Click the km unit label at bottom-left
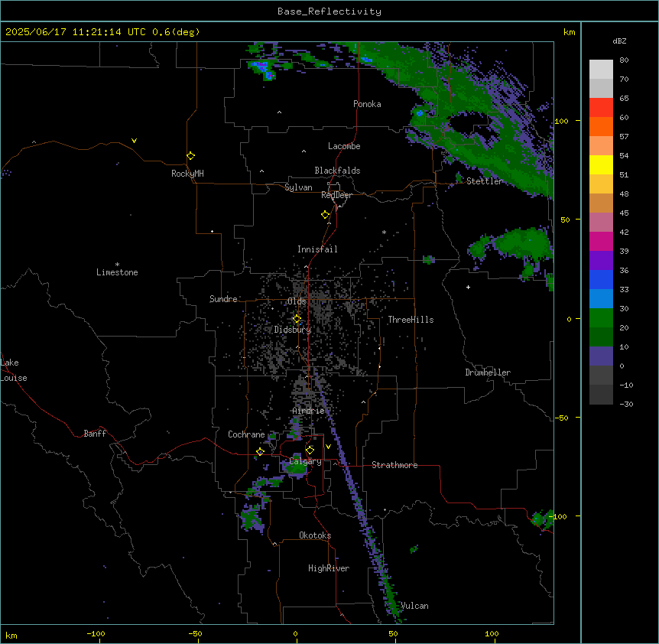The height and width of the screenshot is (644, 659). [x=11, y=636]
